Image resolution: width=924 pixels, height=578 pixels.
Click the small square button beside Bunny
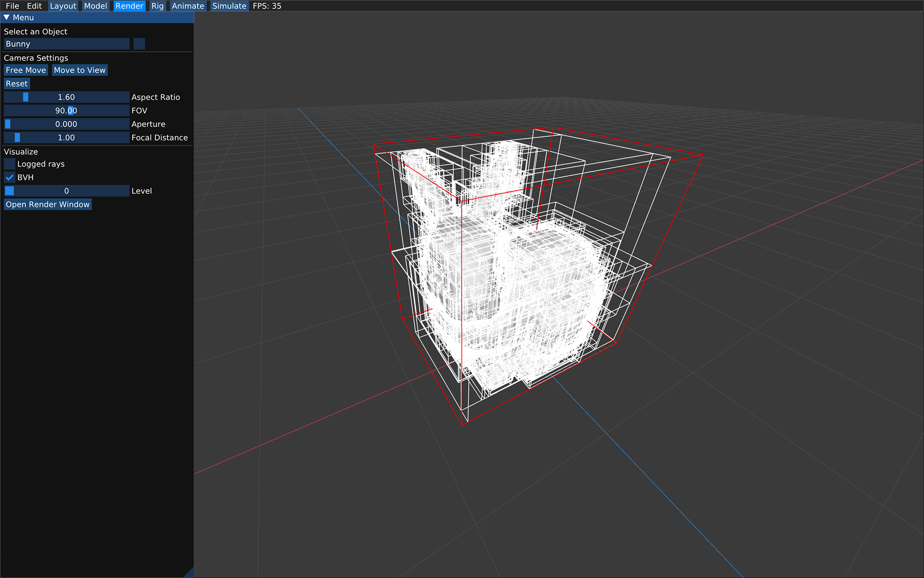[139, 44]
